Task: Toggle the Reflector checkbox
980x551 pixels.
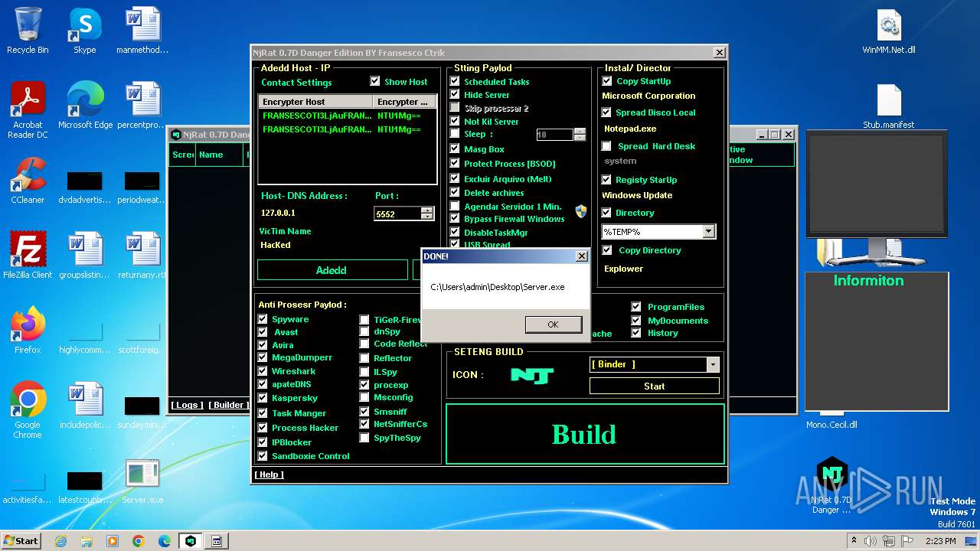Action: pyautogui.click(x=364, y=358)
